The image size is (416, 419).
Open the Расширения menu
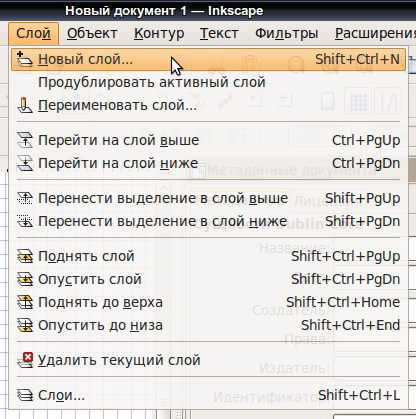(x=375, y=33)
